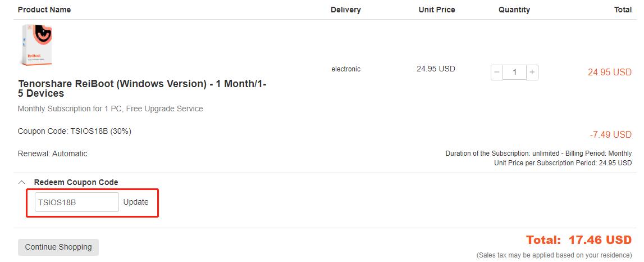
Task: Select the sales tax notice text
Action: [554, 255]
